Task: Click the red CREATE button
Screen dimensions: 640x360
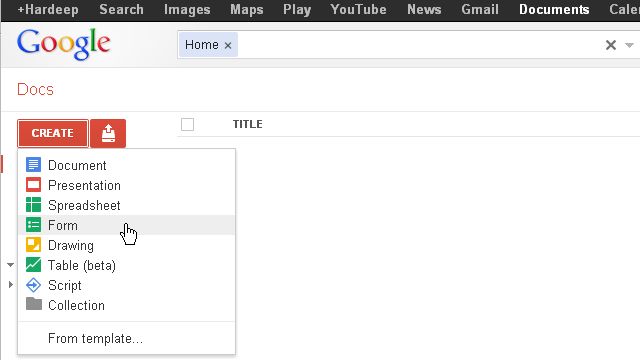Action: point(53,133)
